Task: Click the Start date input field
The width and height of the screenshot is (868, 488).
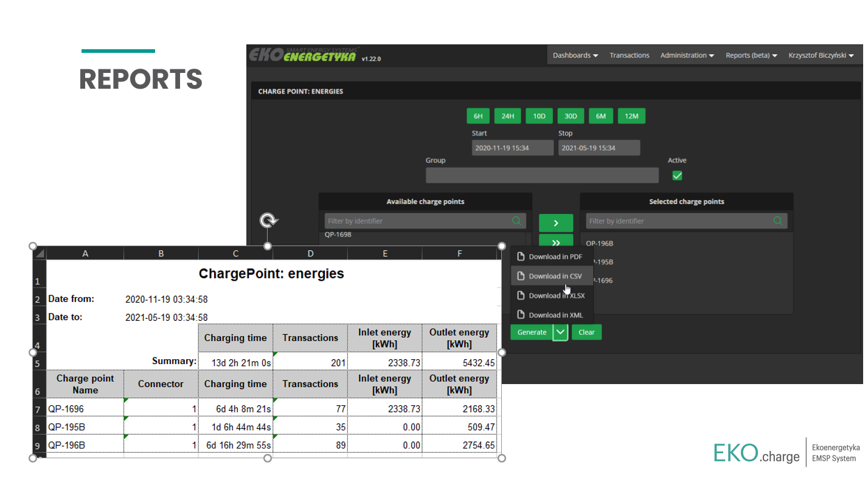Action: click(512, 148)
